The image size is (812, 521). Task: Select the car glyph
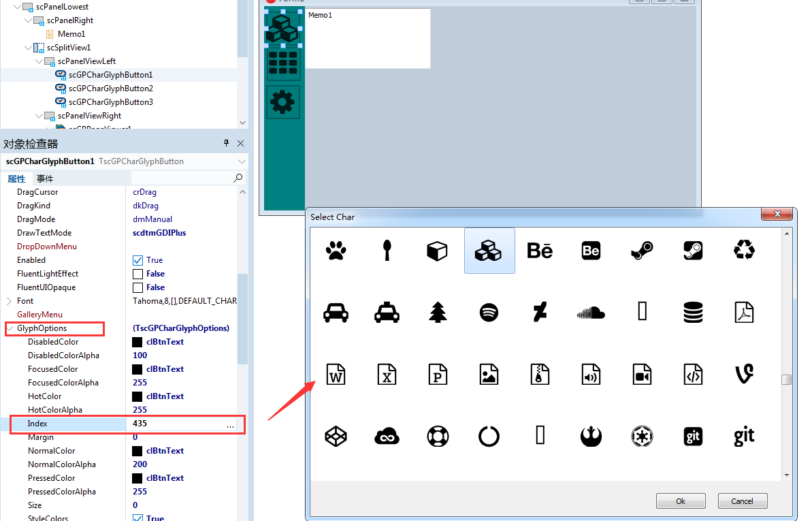(336, 313)
